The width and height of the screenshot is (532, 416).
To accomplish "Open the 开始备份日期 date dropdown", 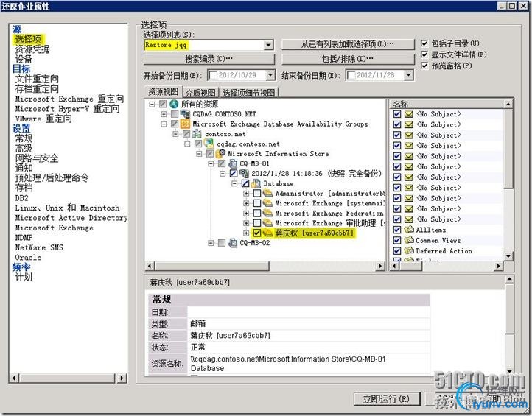I will pyautogui.click(x=270, y=75).
